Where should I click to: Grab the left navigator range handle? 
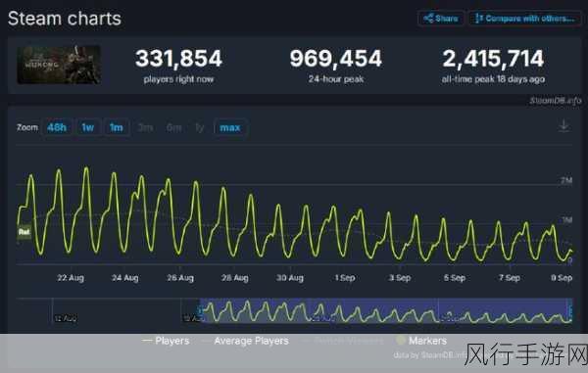pyautogui.click(x=200, y=311)
